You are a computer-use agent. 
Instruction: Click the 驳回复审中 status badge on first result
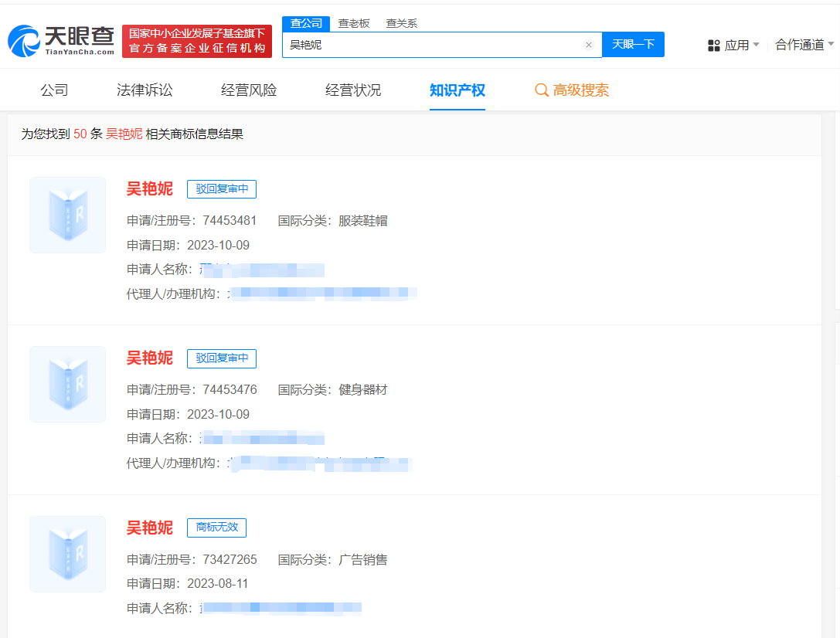coord(222,188)
